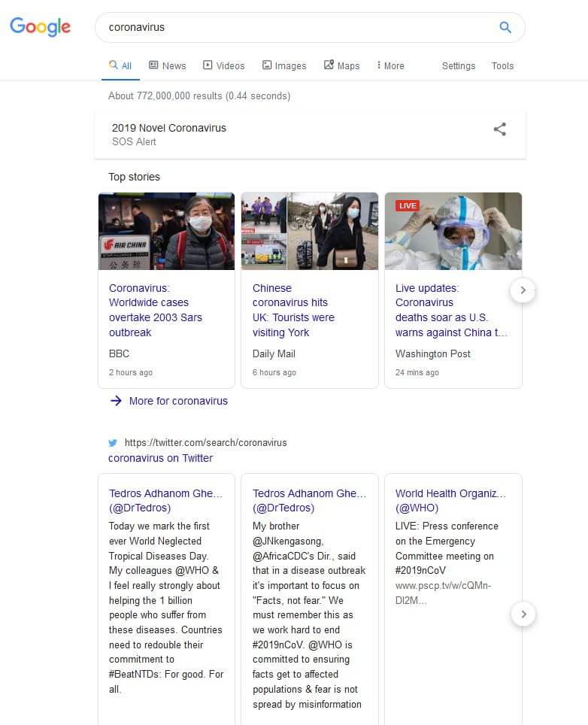The image size is (588, 725).
Task: Open World Health Organization tweet header
Action: click(x=450, y=501)
